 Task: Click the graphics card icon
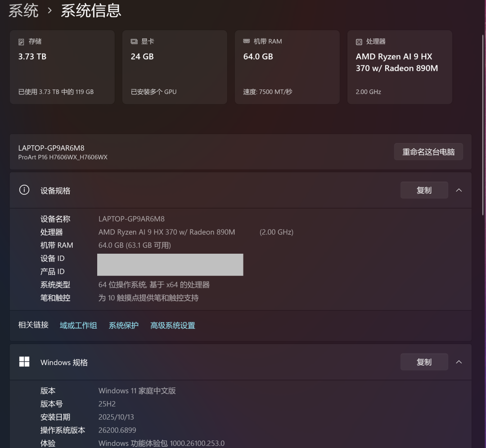click(134, 41)
